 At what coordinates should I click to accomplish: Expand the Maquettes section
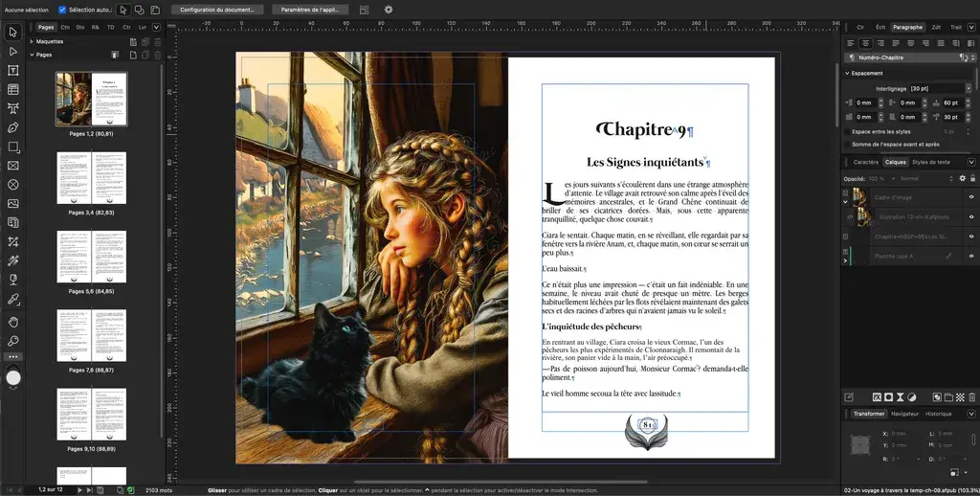[x=32, y=42]
